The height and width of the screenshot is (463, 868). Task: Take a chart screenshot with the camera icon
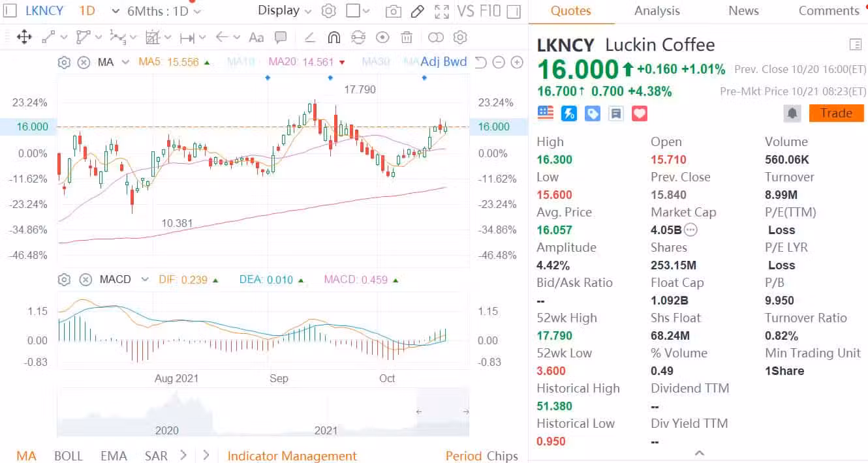click(394, 11)
